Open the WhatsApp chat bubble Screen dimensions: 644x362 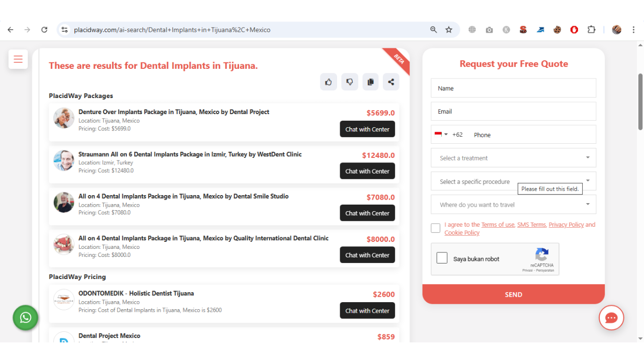tap(25, 317)
